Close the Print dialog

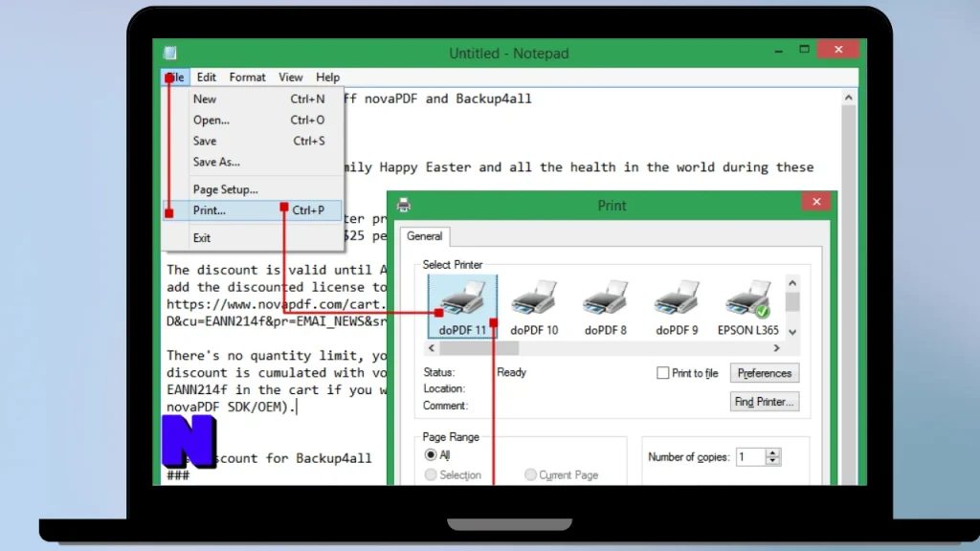tap(816, 201)
